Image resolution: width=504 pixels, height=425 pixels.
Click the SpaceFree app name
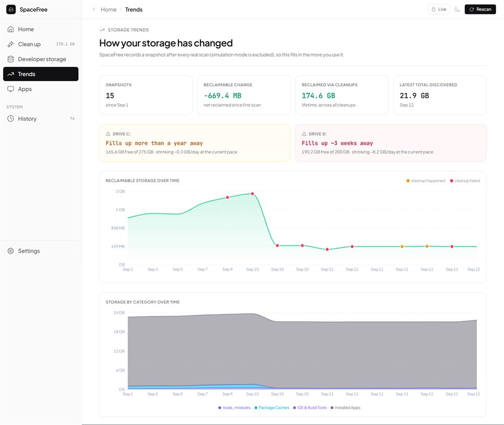click(33, 10)
